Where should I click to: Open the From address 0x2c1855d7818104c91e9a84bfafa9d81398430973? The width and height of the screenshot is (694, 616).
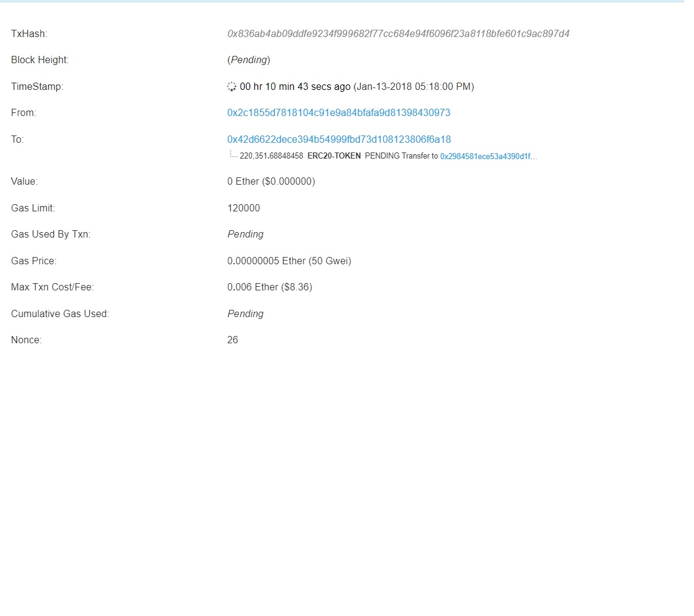pyautogui.click(x=339, y=113)
